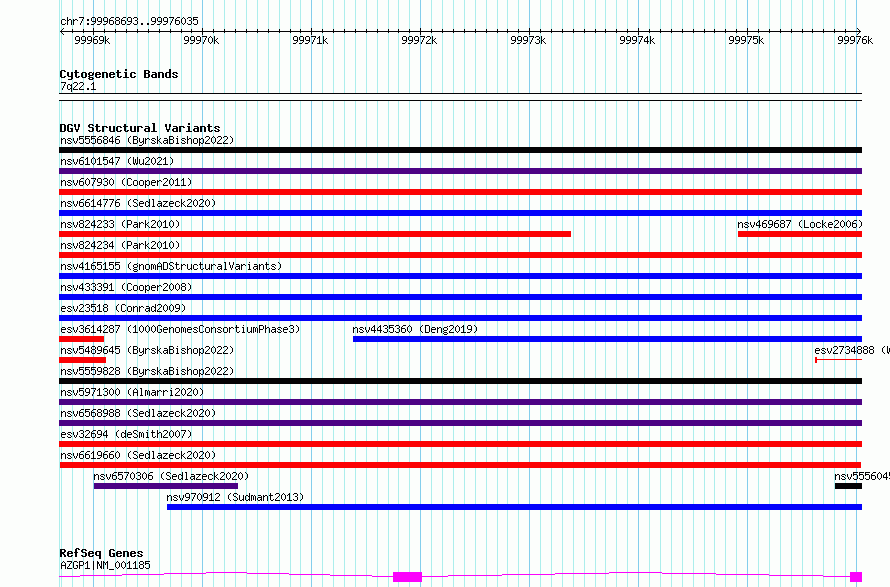Click the 99976k ruler tick label
The height and width of the screenshot is (587, 890).
coord(855,40)
